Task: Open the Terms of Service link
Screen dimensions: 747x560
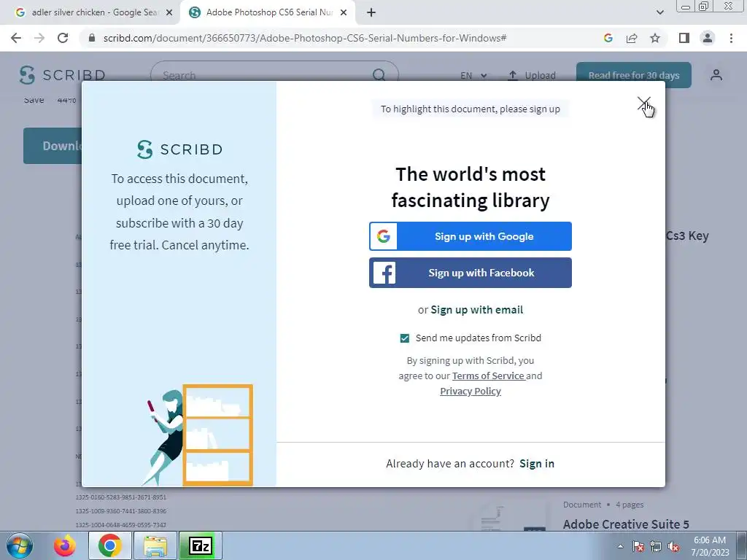Action: click(x=488, y=376)
